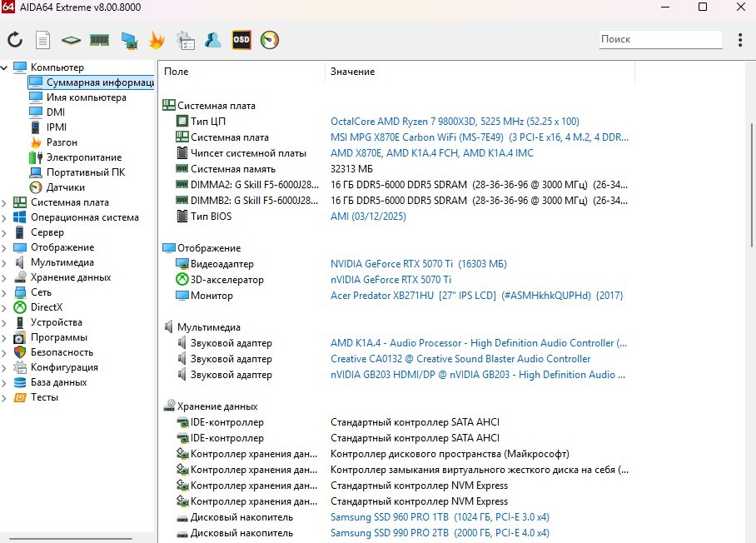This screenshot has width=756, height=543.
Task: Select Датчики in the sidebar tree
Action: pyautogui.click(x=66, y=187)
